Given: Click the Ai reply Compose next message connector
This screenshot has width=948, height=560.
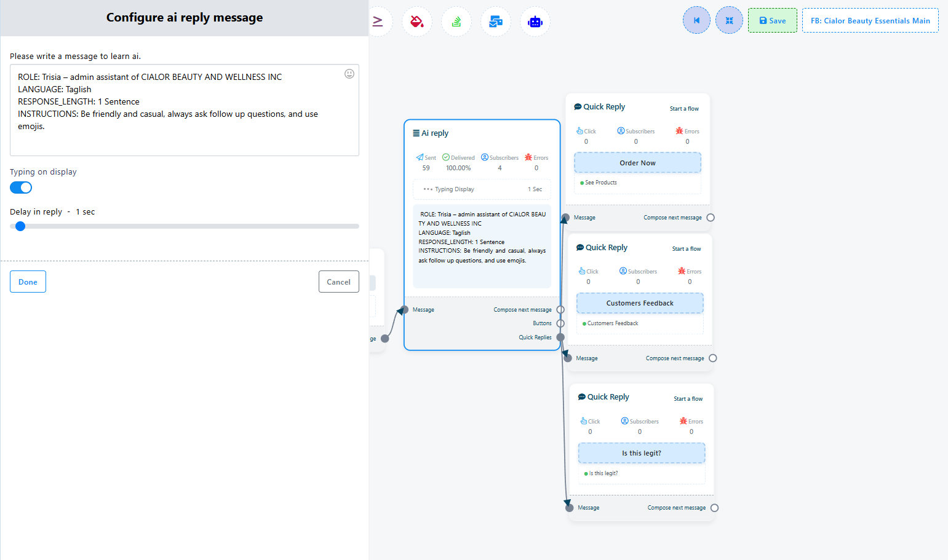Looking at the screenshot, I should [x=560, y=310].
